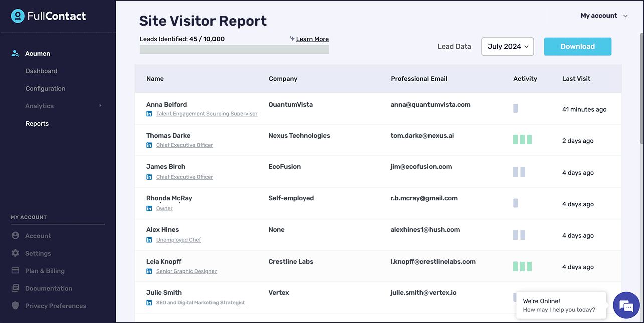The width and height of the screenshot is (644, 323).
Task: Click the Leads Identified progress bar
Action: [234, 50]
